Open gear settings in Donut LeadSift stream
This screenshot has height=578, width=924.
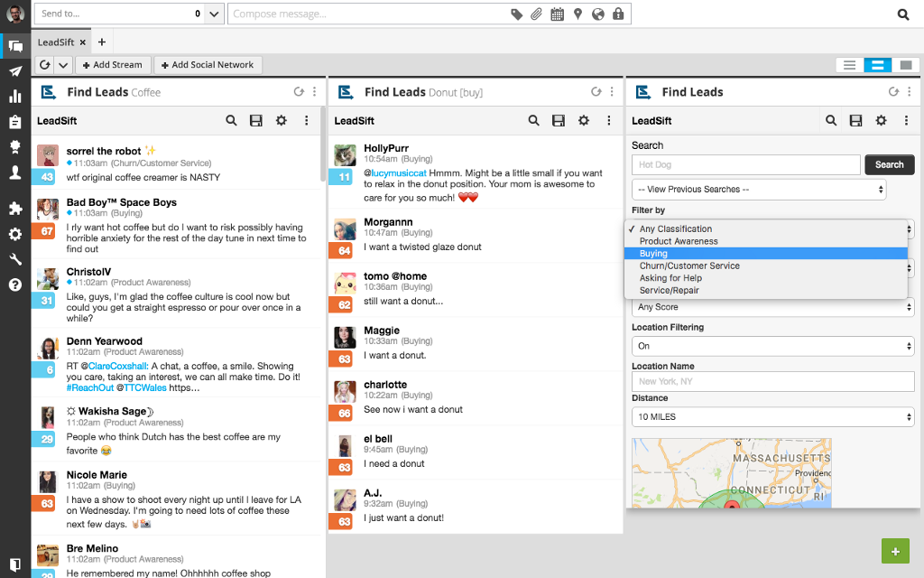584,120
